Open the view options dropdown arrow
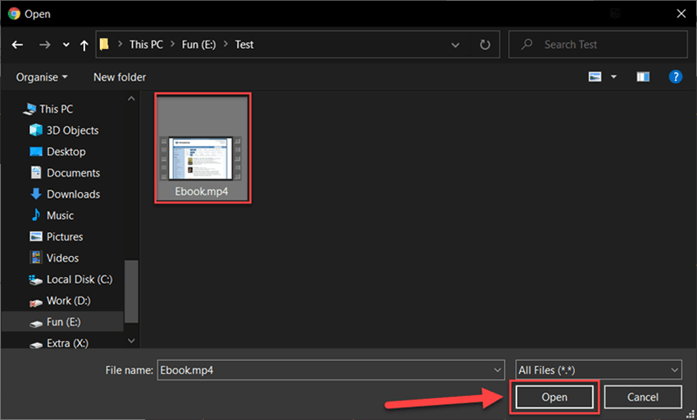Viewport: 697px width, 420px height. pyautogui.click(x=614, y=77)
